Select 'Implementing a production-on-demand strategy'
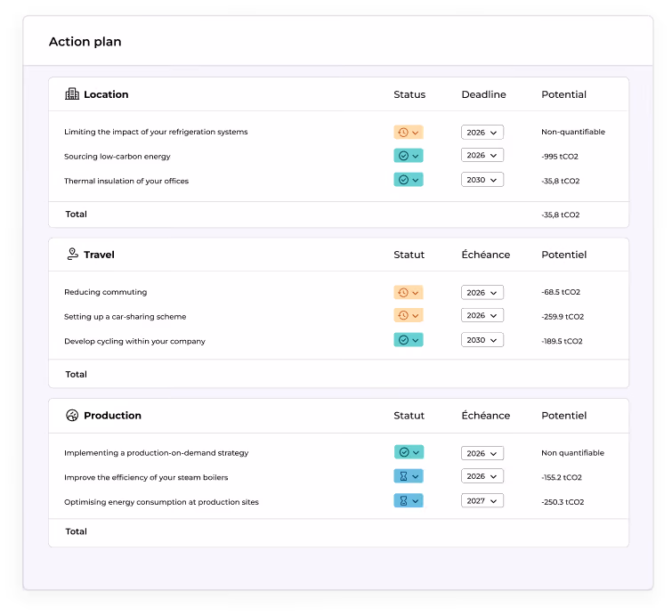The height and width of the screenshot is (616, 672). click(157, 453)
